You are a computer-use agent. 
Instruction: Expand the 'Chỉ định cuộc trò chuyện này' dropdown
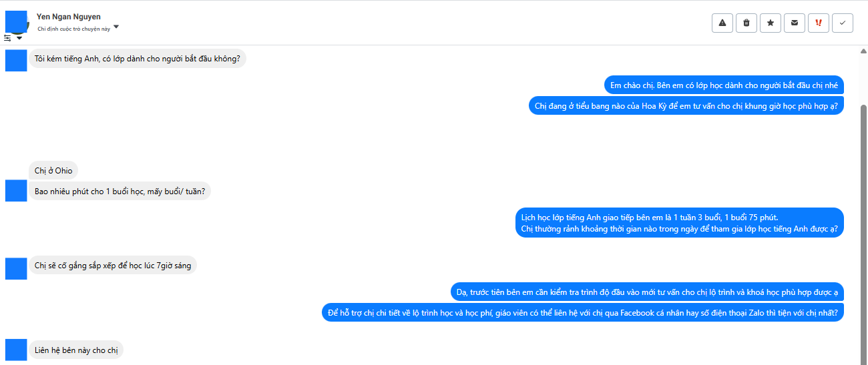pyautogui.click(x=116, y=27)
